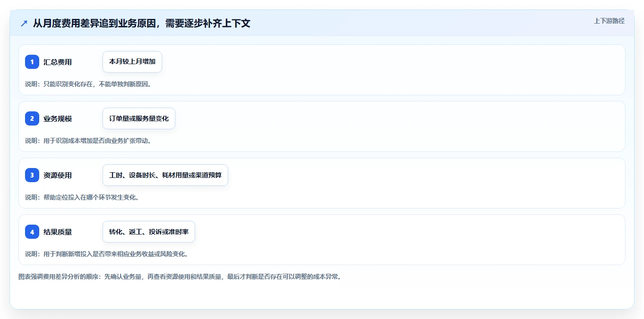Click the 工时、设备时长、耗材用量或渠道预算 chip

pos(165,175)
